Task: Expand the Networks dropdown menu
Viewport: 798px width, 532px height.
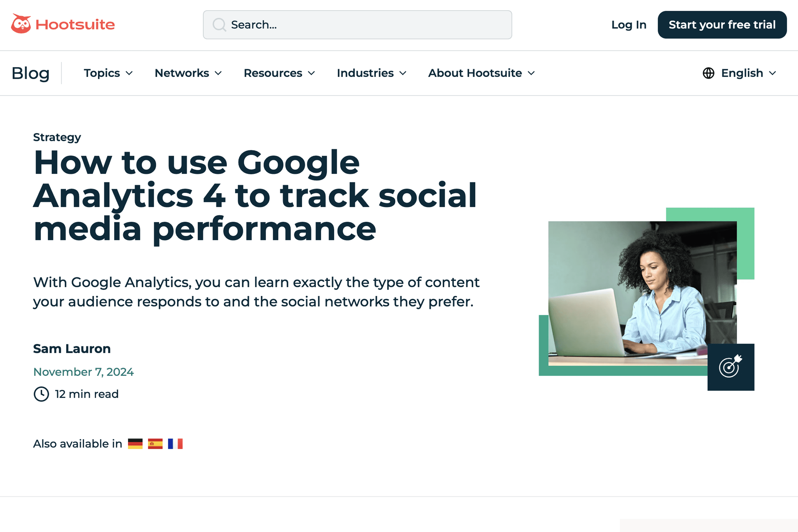Action: click(188, 73)
